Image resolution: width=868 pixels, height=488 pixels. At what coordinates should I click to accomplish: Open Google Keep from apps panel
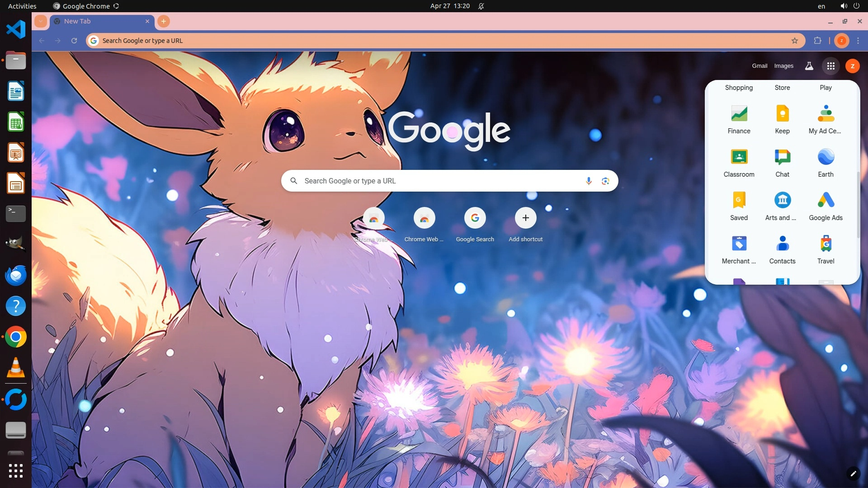[x=782, y=119]
